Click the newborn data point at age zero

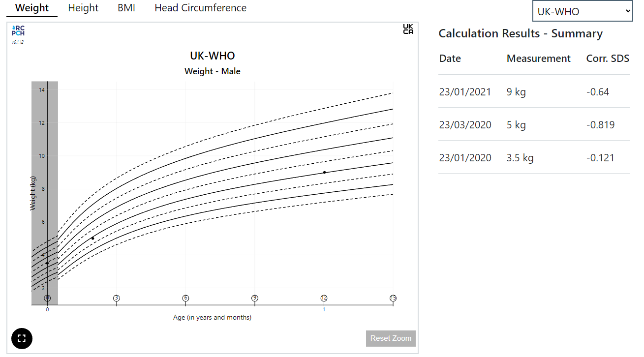pyautogui.click(x=47, y=264)
